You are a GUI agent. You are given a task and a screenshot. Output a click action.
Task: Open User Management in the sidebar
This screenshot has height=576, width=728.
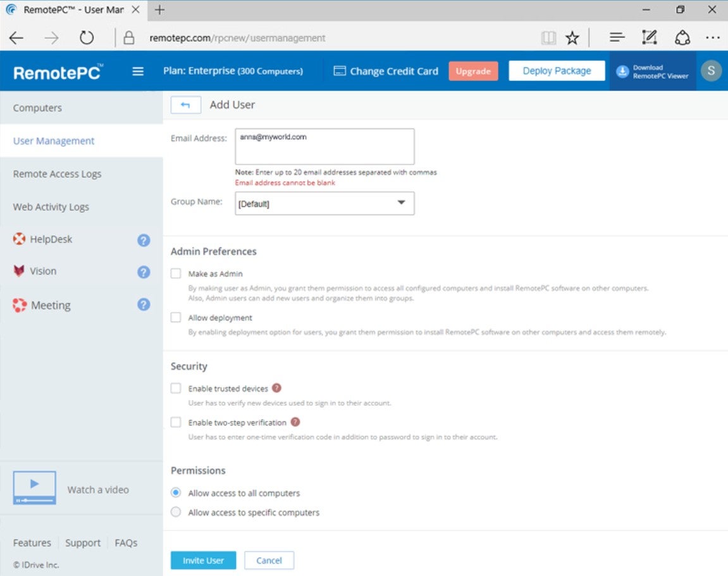81,141
